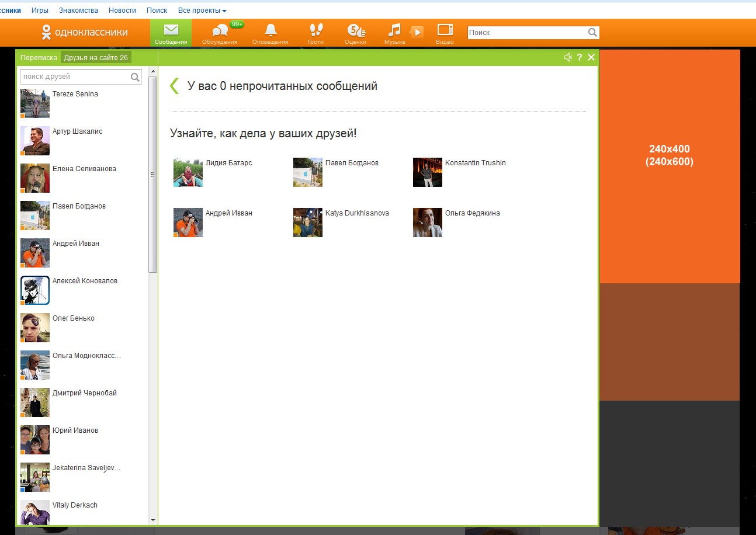The height and width of the screenshot is (535, 756).
Task: Click Алексей Коновалов avatar thumbnail
Action: (35, 290)
